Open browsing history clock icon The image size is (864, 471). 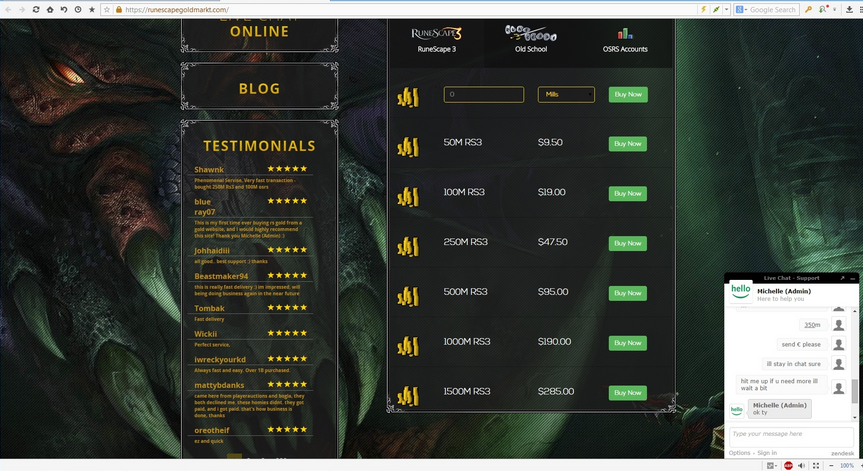[x=78, y=9]
